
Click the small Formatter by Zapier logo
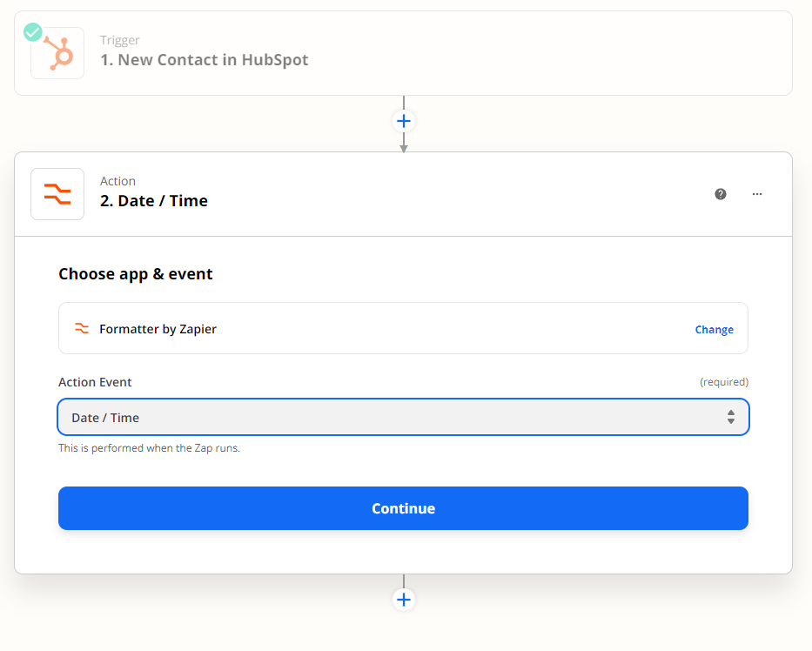82,328
